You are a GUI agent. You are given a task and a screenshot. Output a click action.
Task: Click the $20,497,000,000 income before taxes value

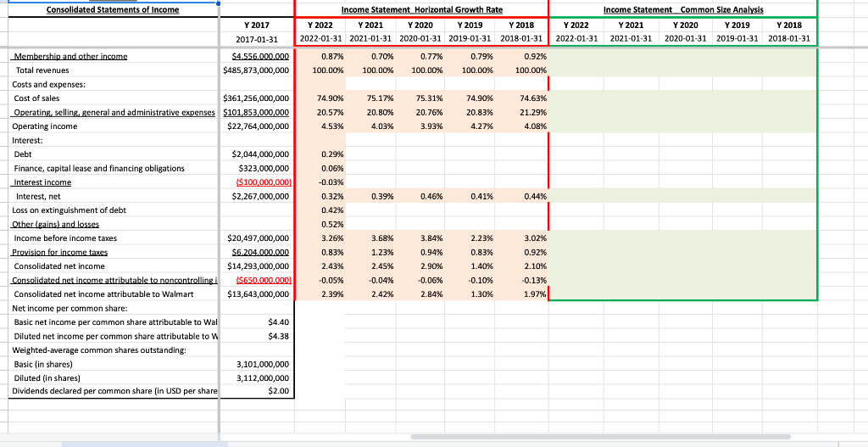258,238
